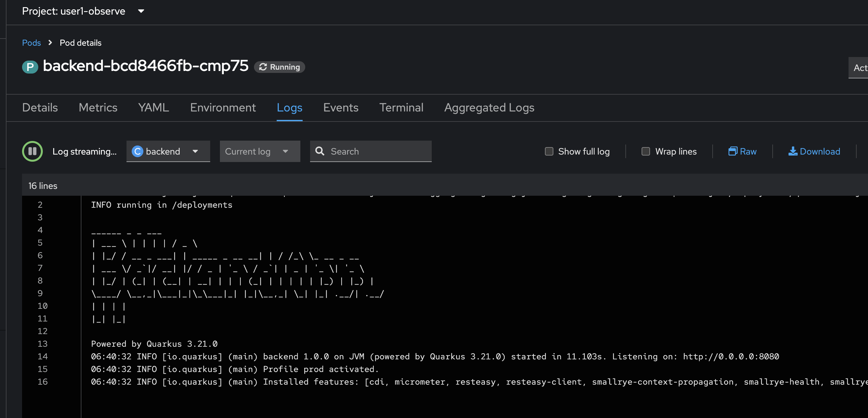Open the Current log dropdown
The width and height of the screenshot is (868, 418).
click(260, 151)
